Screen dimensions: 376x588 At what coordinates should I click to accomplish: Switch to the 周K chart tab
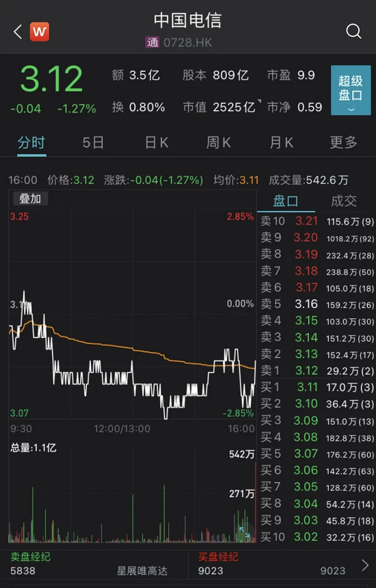click(218, 143)
